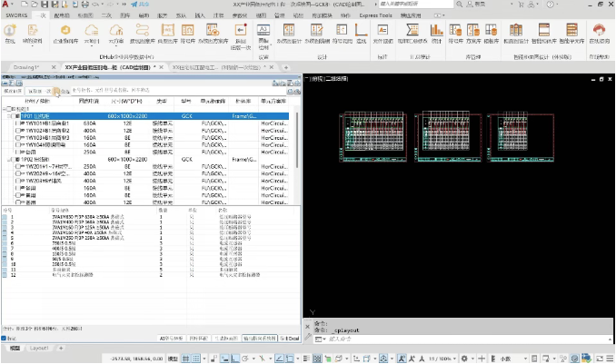Screen dimensions: 616x364
Task: Collapse the root node of the tree
Action: pyautogui.click(x=5, y=109)
